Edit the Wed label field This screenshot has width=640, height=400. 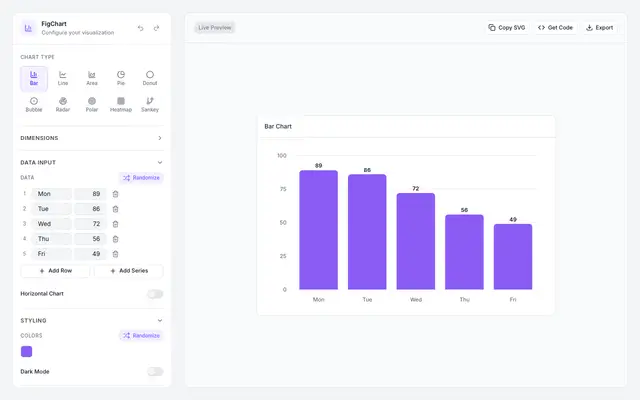click(51, 224)
